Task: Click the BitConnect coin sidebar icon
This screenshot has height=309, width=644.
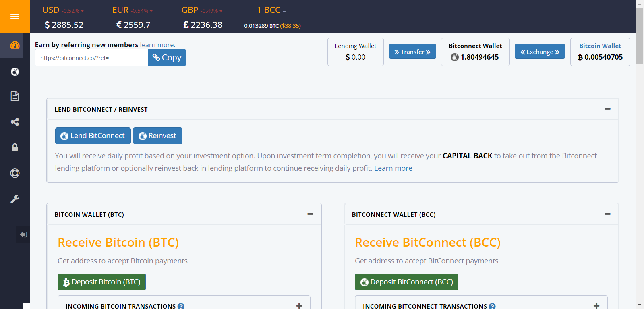Action: (x=15, y=72)
